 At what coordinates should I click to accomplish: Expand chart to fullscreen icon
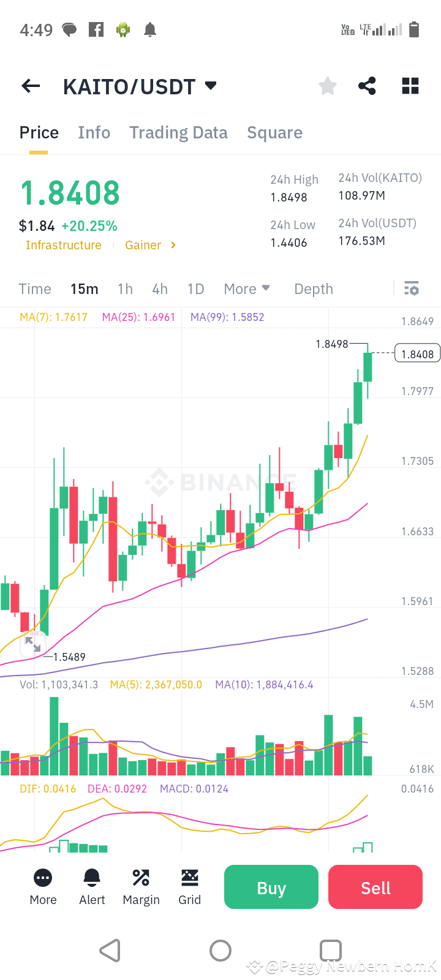pos(32,644)
